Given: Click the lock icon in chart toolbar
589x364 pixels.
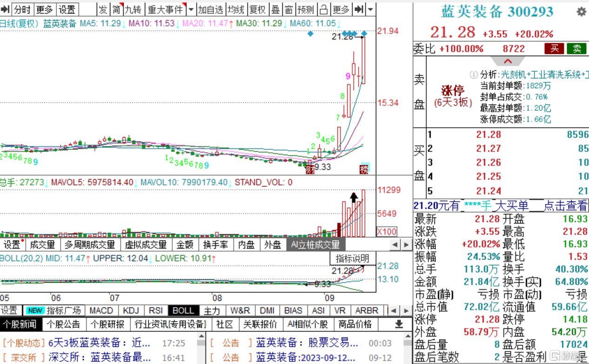Looking at the screenshot, I should click(323, 9).
